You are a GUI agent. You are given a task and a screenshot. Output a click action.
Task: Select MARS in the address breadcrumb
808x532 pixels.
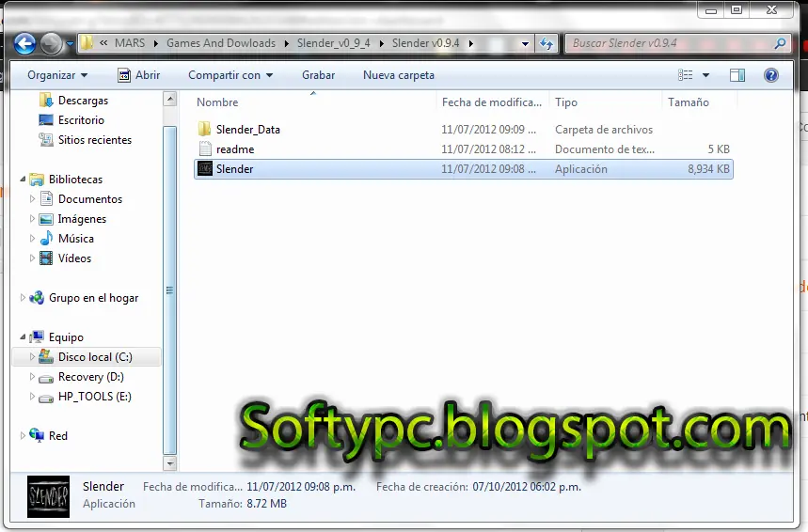tap(130, 43)
